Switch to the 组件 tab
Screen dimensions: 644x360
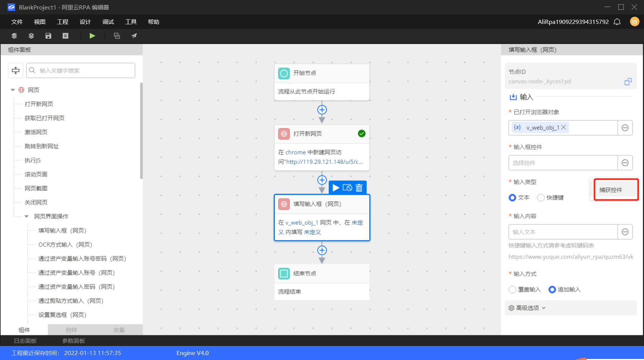click(24, 330)
